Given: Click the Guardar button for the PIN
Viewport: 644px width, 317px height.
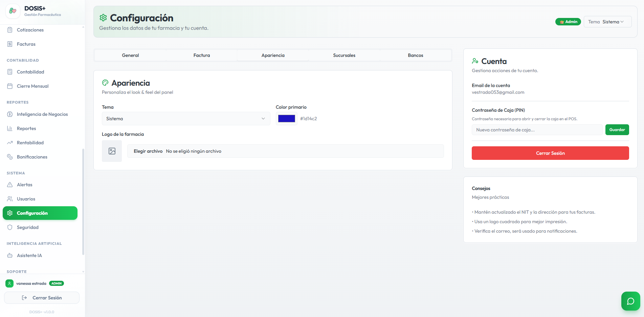Looking at the screenshot, I should click(x=617, y=130).
